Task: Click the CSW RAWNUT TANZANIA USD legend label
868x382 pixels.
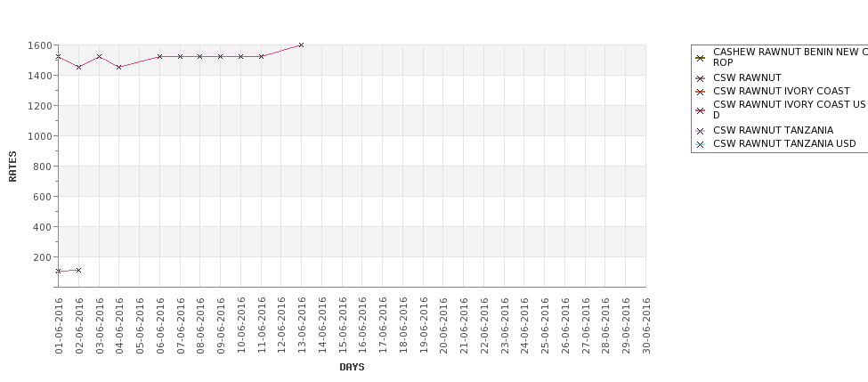Action: (x=784, y=144)
